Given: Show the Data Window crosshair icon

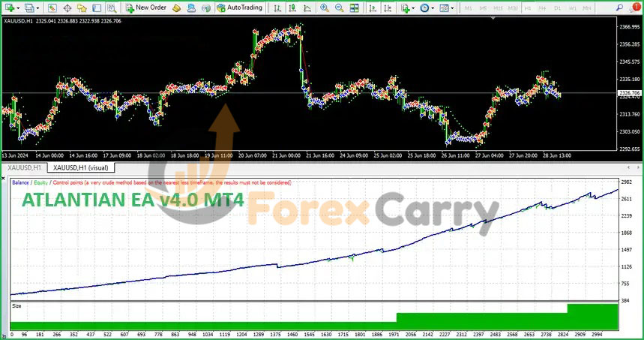Looking at the screenshot, I should tap(67, 8).
